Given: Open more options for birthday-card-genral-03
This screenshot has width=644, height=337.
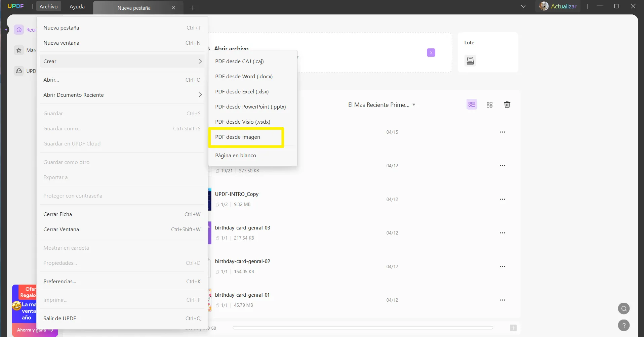Looking at the screenshot, I should coord(502,233).
